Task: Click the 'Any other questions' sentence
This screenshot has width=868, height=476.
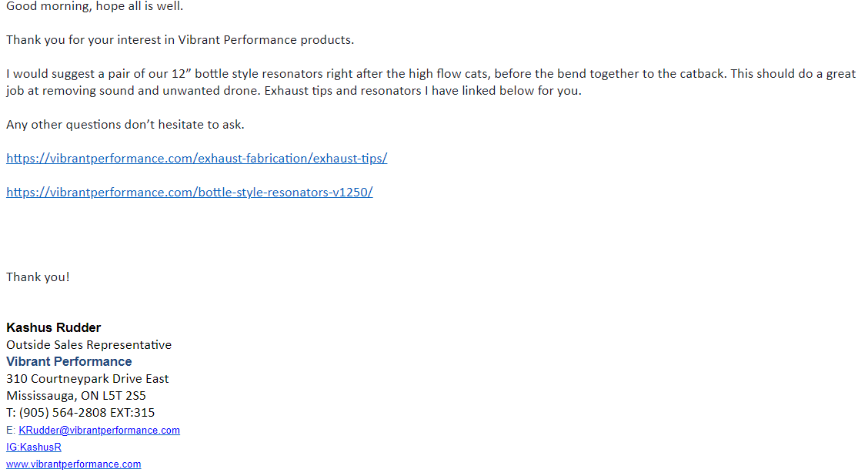Action: [x=125, y=125]
